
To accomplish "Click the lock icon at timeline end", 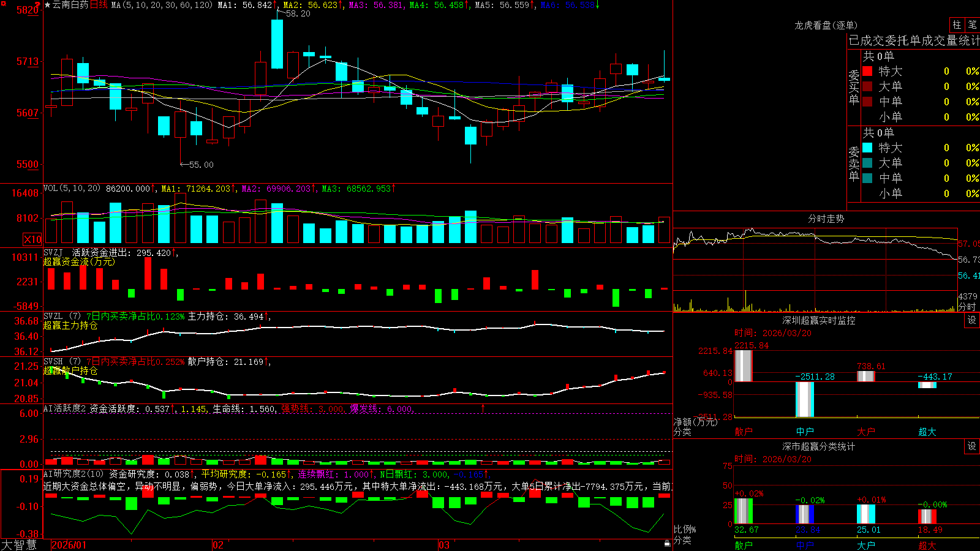I will point(668,544).
